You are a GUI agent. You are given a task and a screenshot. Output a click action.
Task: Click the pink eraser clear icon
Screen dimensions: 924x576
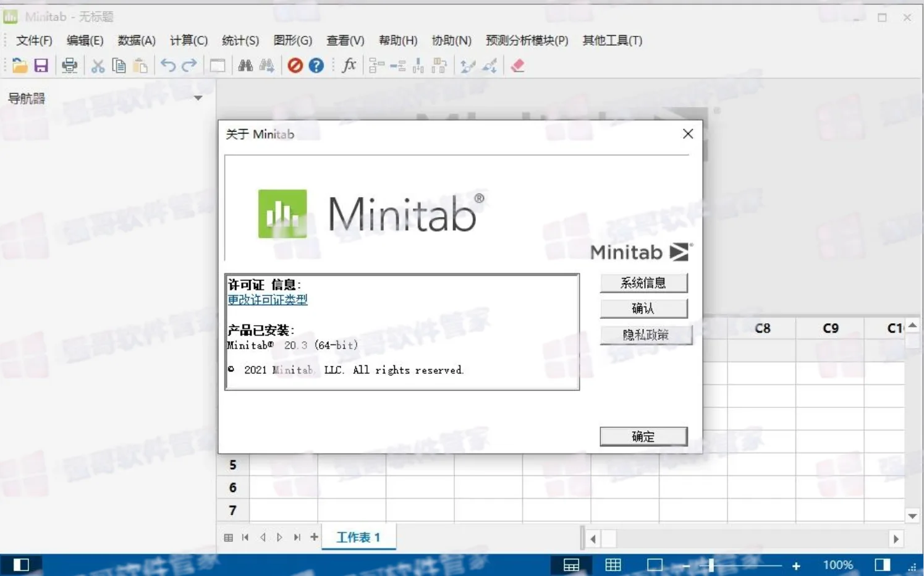click(x=517, y=66)
